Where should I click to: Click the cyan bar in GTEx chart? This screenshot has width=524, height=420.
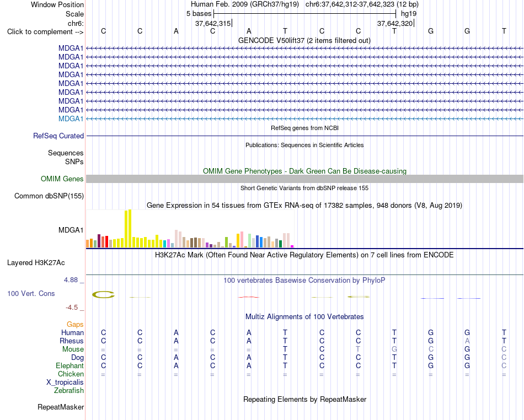(x=165, y=244)
